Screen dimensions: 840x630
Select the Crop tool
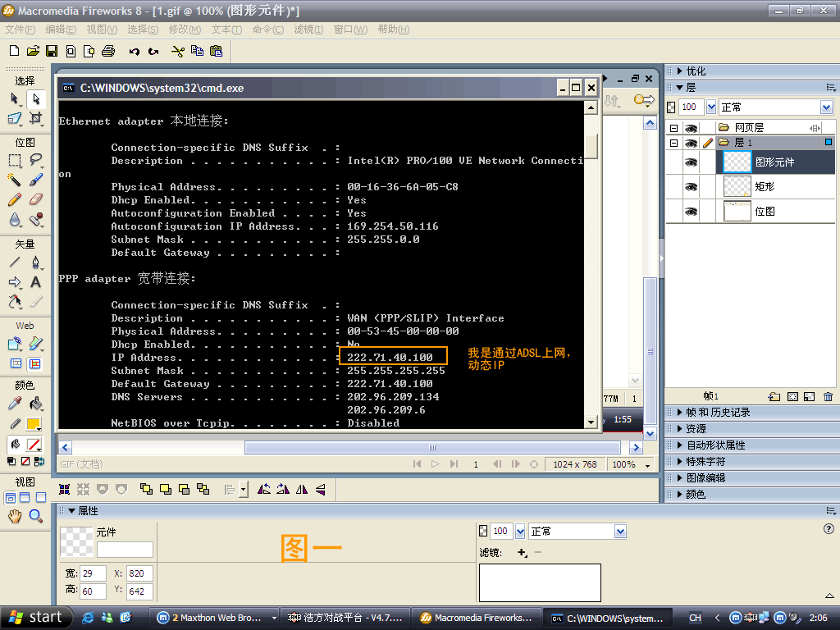tap(36, 118)
